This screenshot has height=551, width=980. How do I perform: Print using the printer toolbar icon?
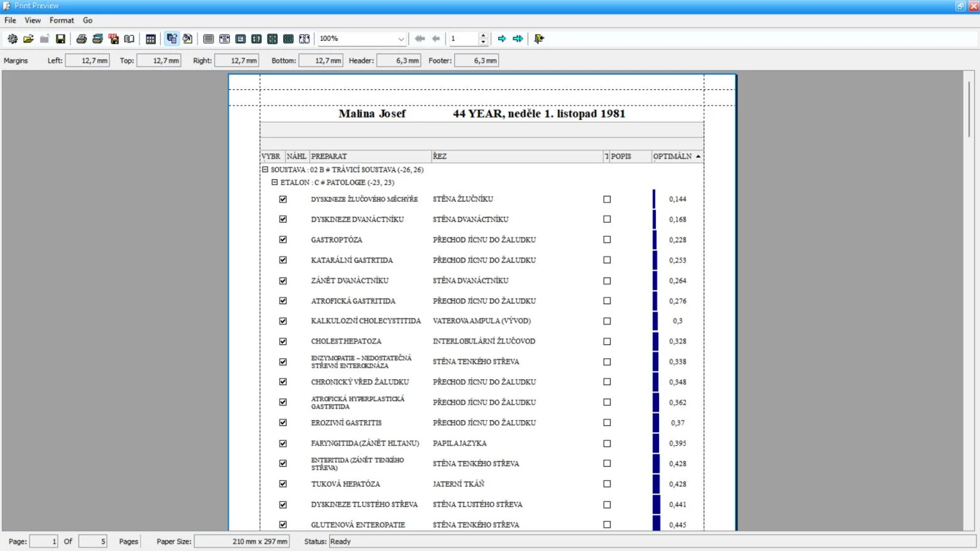[x=81, y=39]
